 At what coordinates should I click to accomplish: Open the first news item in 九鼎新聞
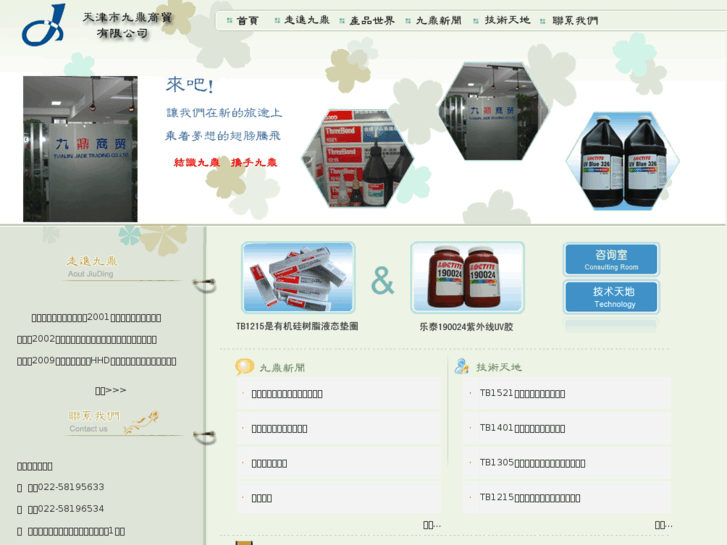pos(287,394)
